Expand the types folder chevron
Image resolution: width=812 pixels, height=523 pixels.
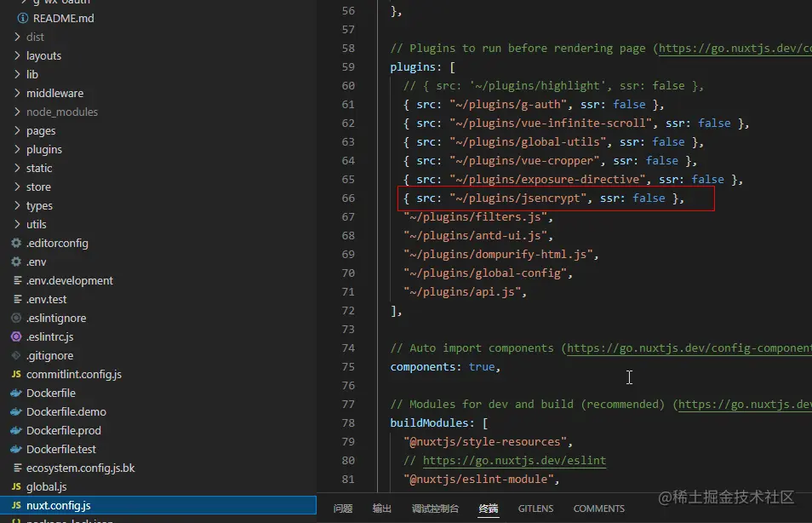[17, 205]
